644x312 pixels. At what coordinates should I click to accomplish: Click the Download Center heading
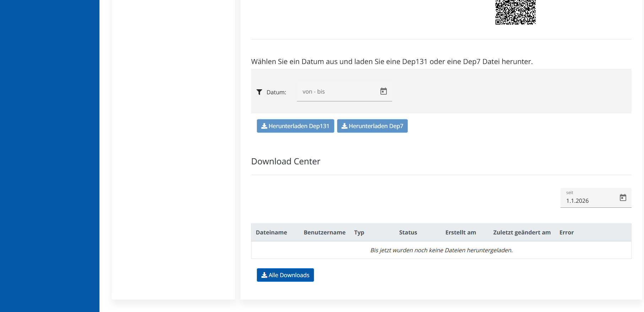tap(286, 162)
